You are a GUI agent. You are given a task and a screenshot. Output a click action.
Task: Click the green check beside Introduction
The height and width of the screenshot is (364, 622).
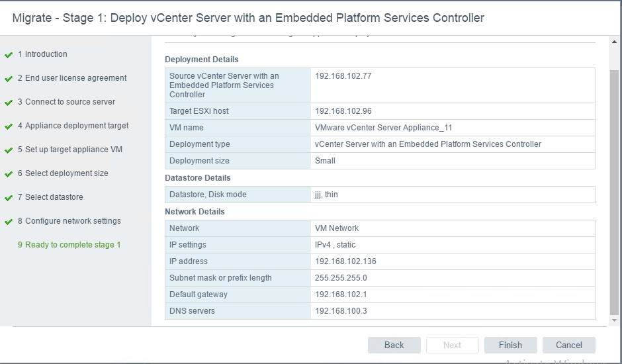point(9,55)
